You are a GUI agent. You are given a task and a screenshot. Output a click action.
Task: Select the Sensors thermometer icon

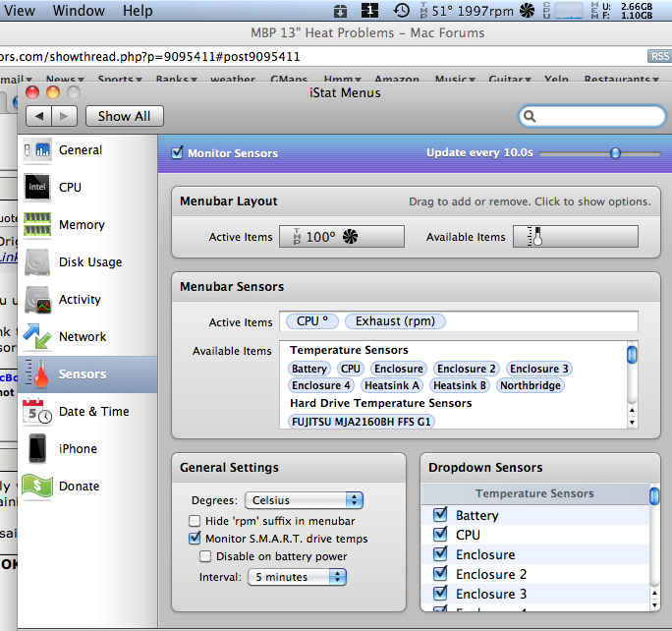37,373
